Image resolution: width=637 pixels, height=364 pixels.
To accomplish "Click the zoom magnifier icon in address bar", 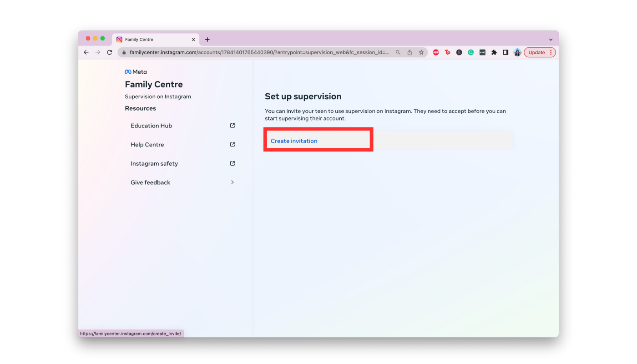I will (398, 52).
